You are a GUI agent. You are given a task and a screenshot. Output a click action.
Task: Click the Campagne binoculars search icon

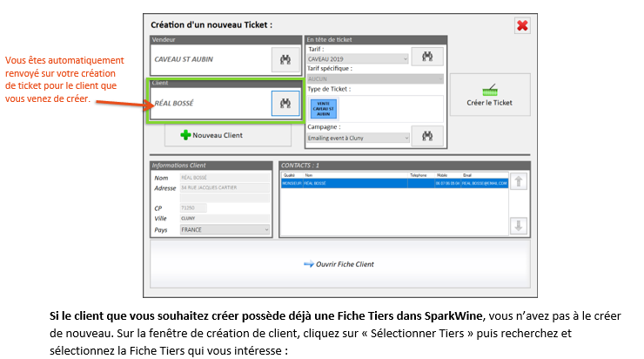tap(427, 136)
